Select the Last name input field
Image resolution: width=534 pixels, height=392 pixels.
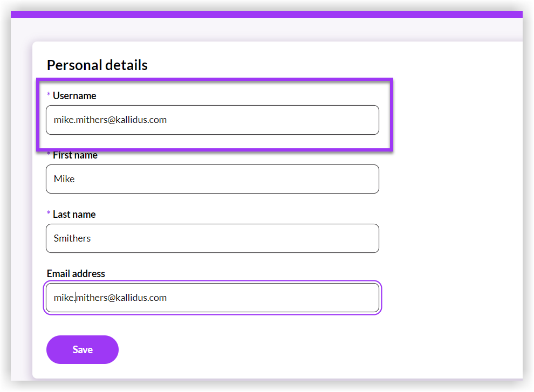tap(212, 238)
